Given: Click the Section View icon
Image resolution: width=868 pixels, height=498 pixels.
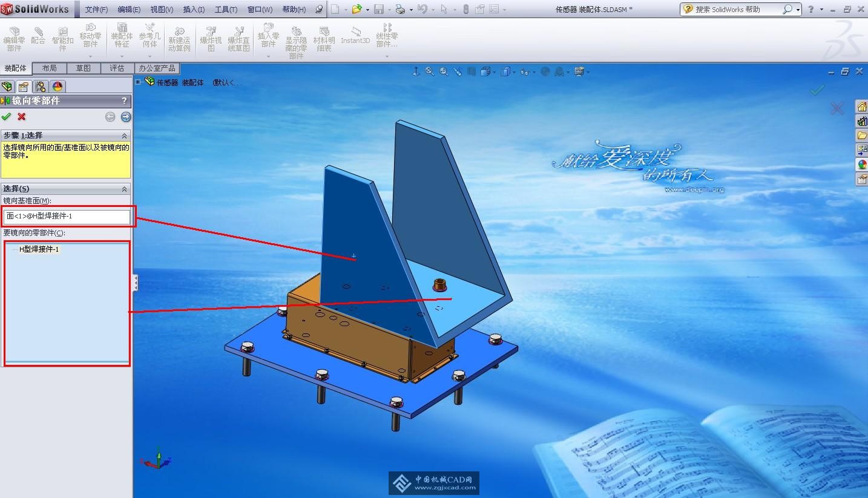Looking at the screenshot, I should tap(471, 71).
